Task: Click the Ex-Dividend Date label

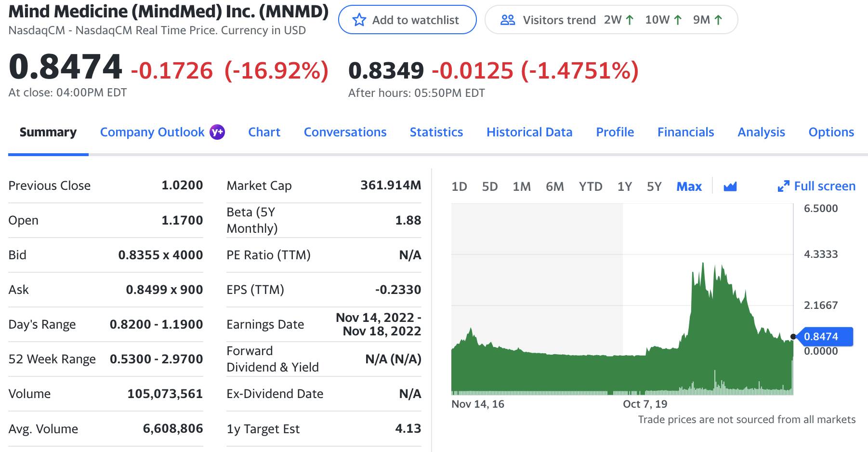Action: 275,394
